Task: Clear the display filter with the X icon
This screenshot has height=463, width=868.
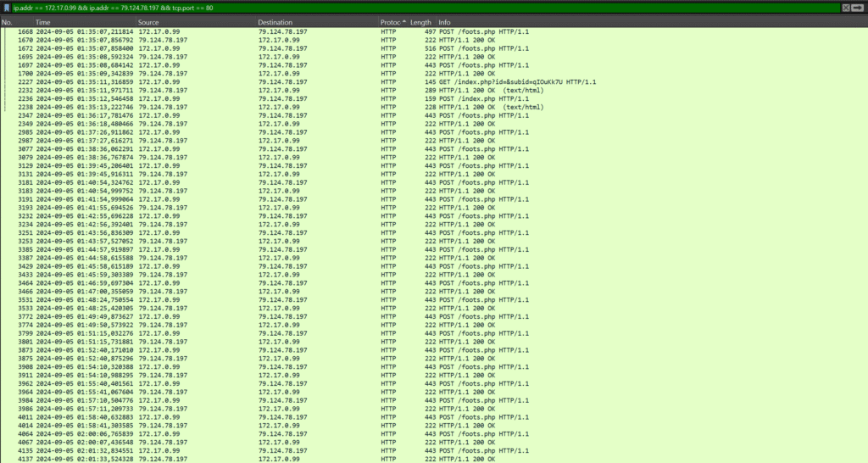Action: 846,8
